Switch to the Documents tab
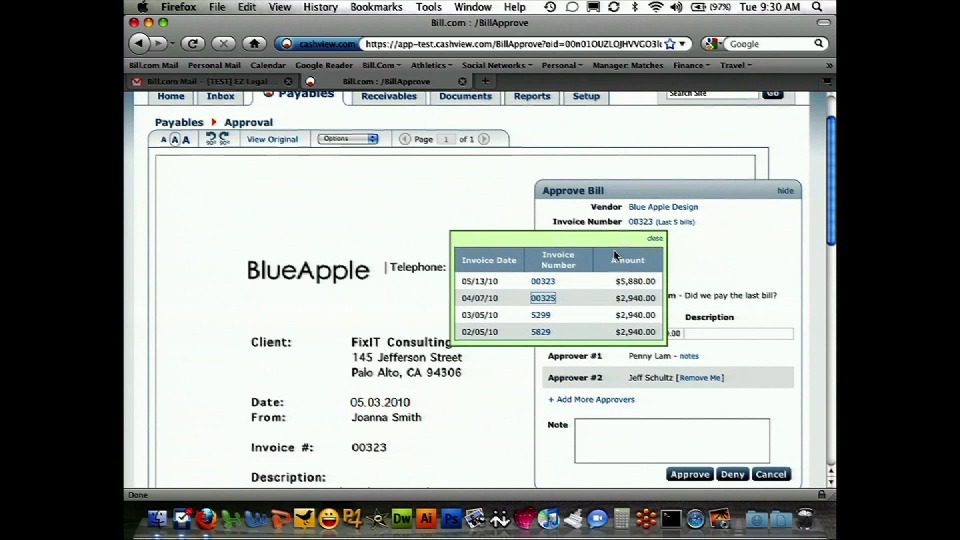Image resolution: width=960 pixels, height=540 pixels. pyautogui.click(x=465, y=96)
